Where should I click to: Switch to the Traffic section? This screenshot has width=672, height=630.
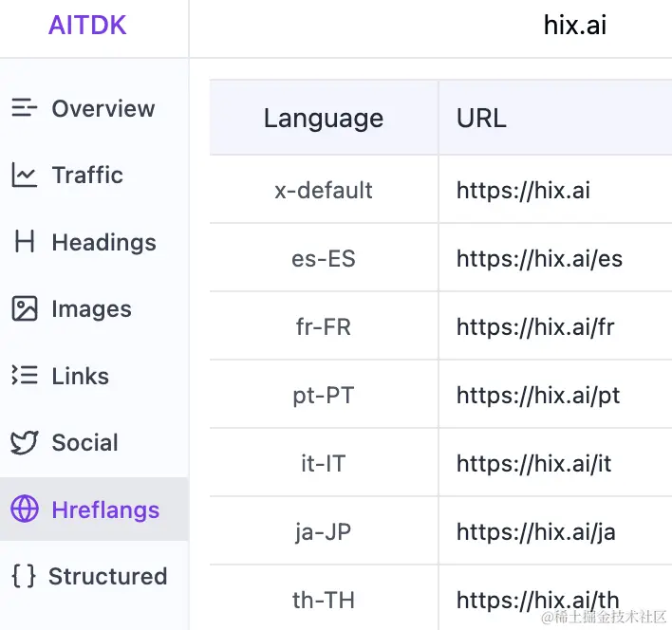(87, 175)
